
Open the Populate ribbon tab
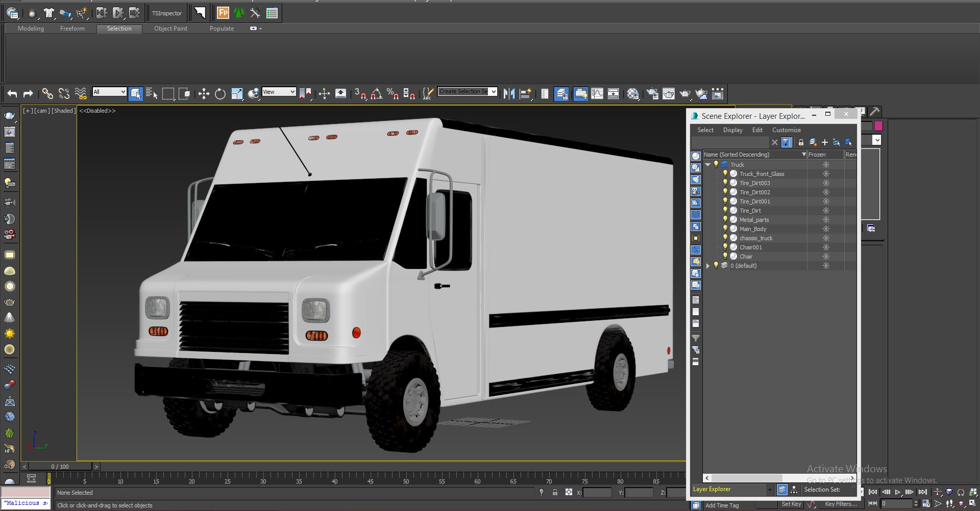tap(222, 29)
